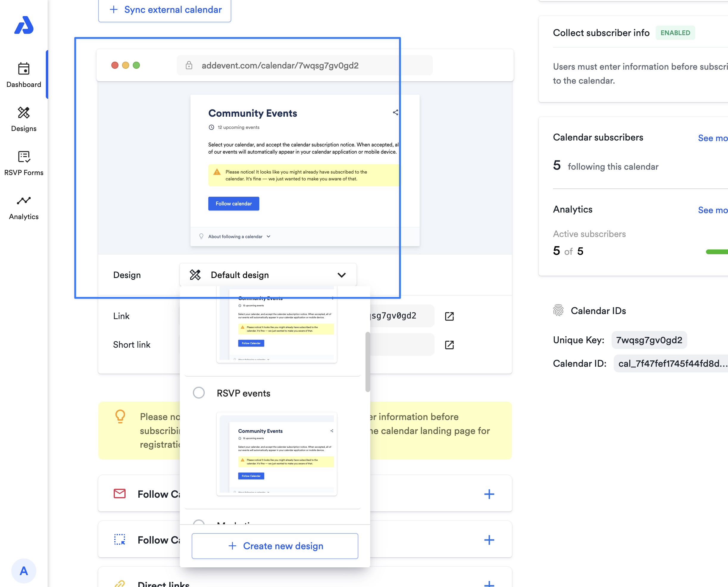728x587 pixels.
Task: Expand the Follow Calendar email section plus
Action: 489,494
